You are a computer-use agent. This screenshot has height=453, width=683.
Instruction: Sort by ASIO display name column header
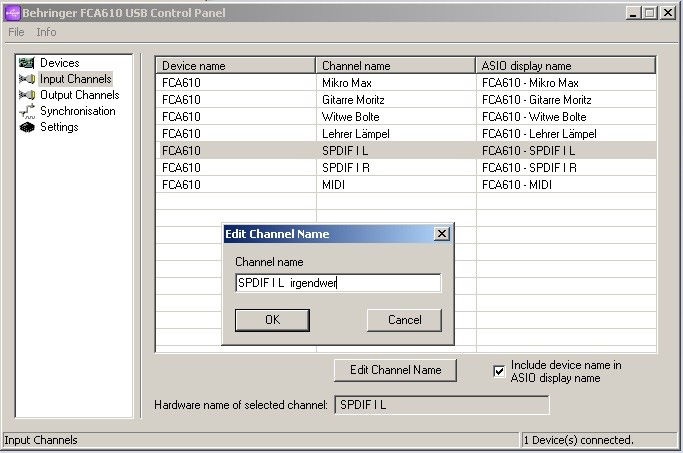click(565, 66)
